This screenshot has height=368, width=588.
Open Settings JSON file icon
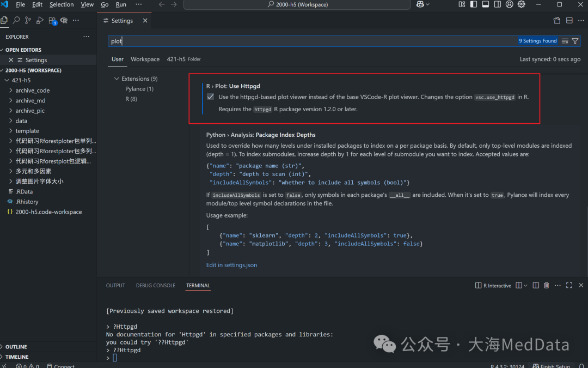[x=557, y=20]
